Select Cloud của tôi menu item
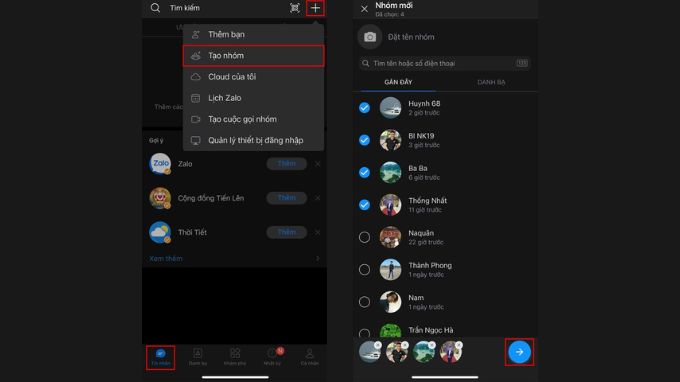The height and width of the screenshot is (382, 680). click(x=254, y=77)
